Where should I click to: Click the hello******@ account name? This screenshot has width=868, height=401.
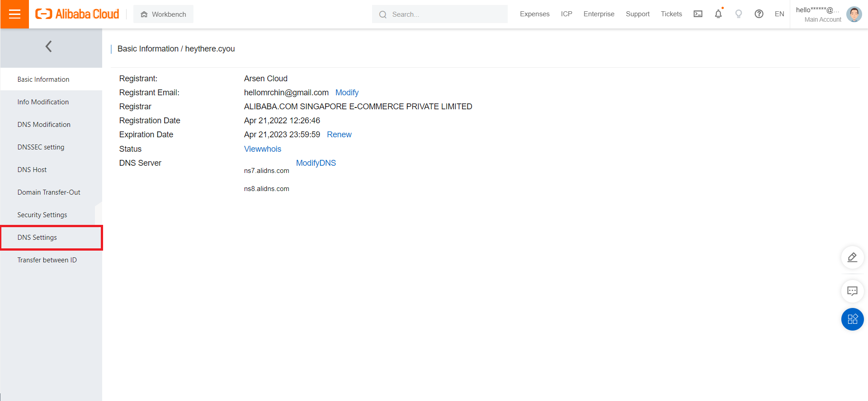817,10
